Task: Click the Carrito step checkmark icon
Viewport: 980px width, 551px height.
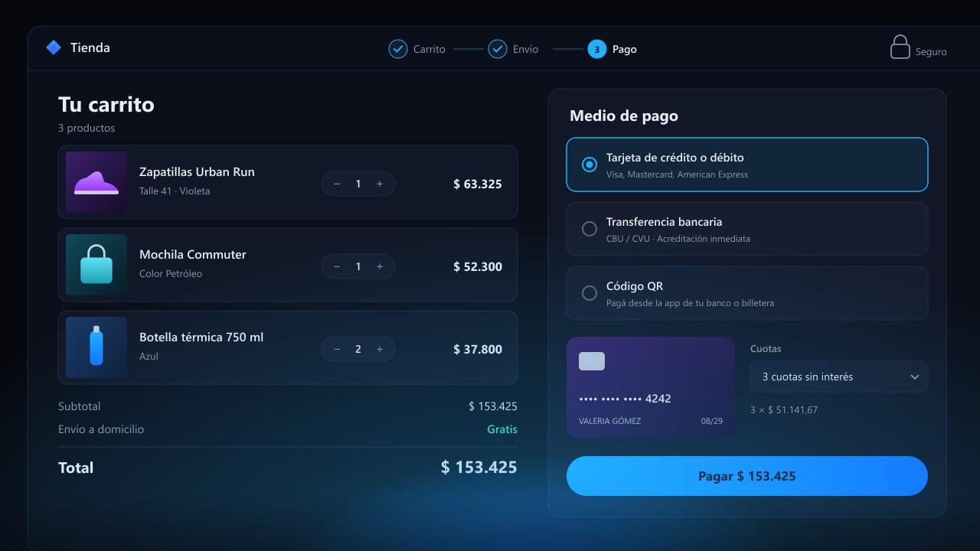Action: coord(398,49)
